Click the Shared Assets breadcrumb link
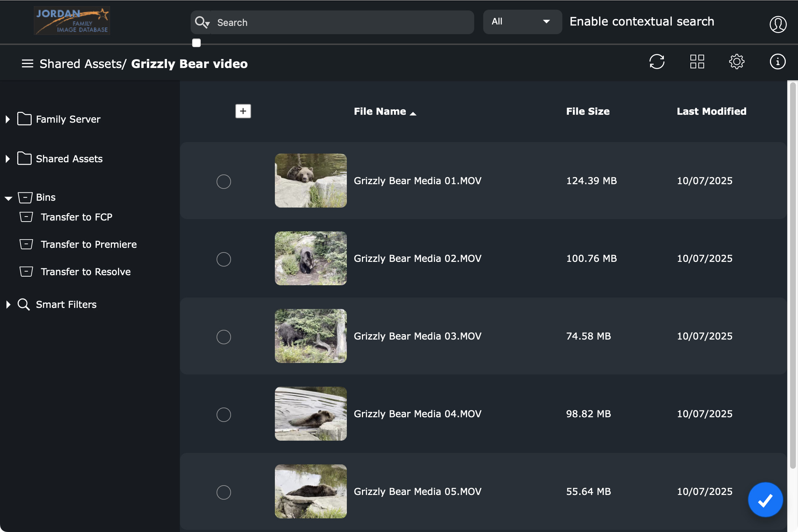This screenshot has width=798, height=532. point(81,64)
